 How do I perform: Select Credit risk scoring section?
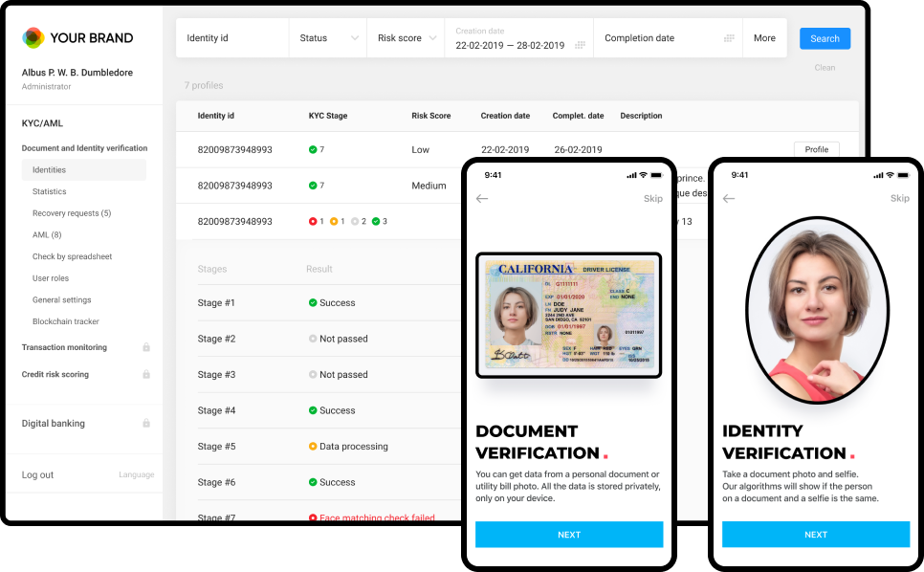pos(55,374)
